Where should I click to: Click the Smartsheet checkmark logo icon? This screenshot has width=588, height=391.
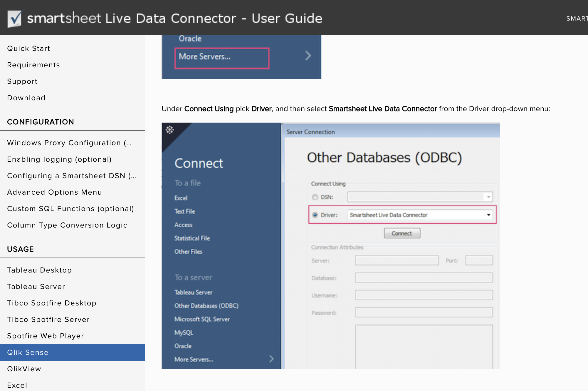pyautogui.click(x=14, y=18)
